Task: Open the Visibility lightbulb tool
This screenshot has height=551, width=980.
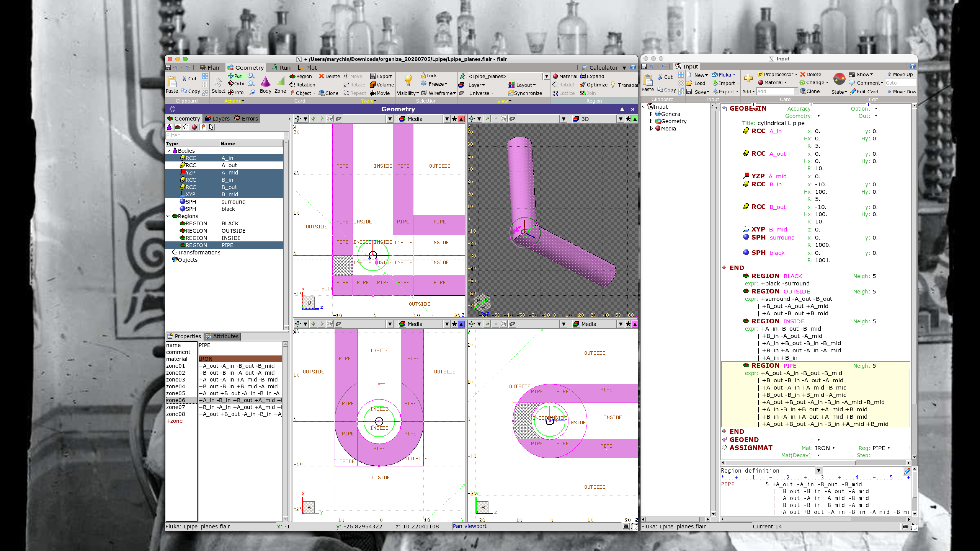Action: [408, 81]
